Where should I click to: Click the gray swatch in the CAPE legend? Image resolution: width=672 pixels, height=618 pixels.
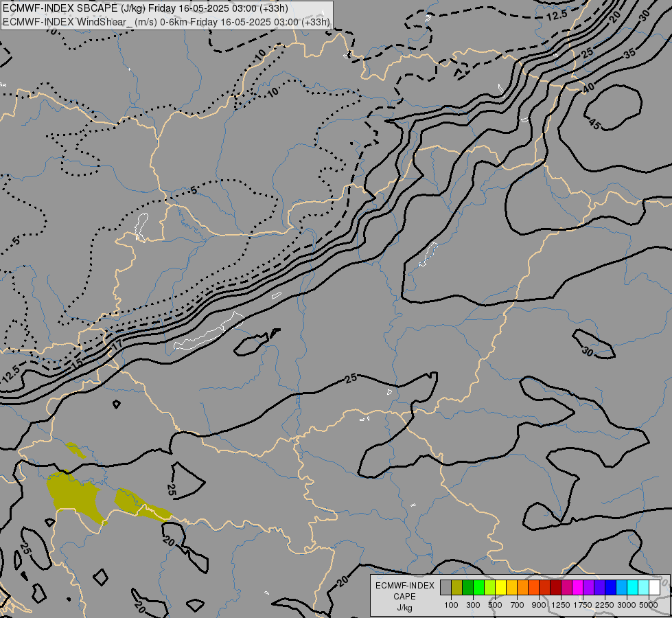click(x=445, y=587)
